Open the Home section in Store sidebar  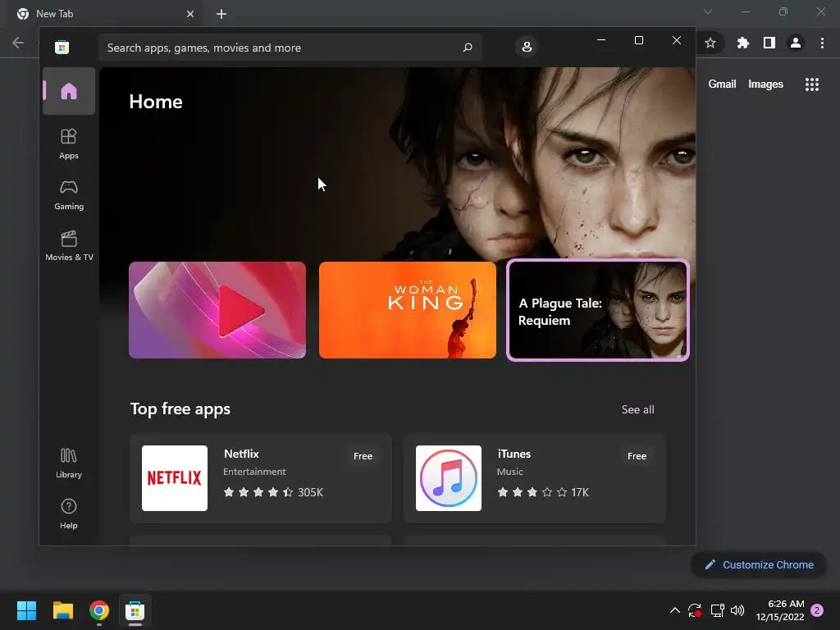click(69, 91)
